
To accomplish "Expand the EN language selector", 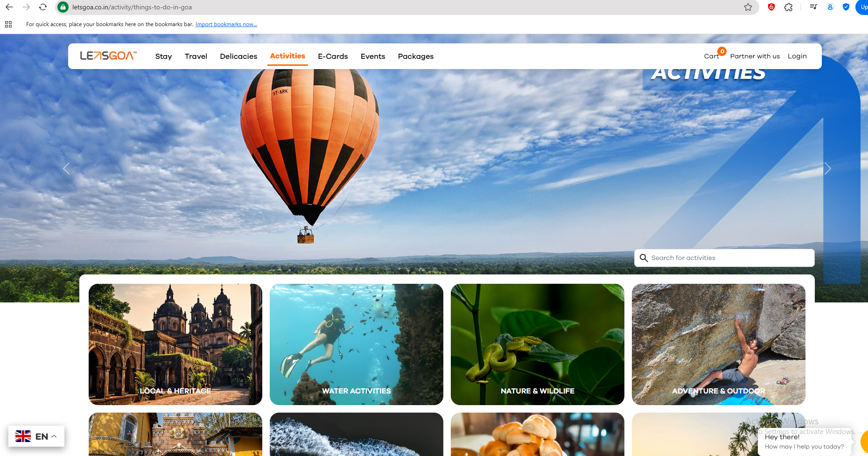I will click(36, 436).
